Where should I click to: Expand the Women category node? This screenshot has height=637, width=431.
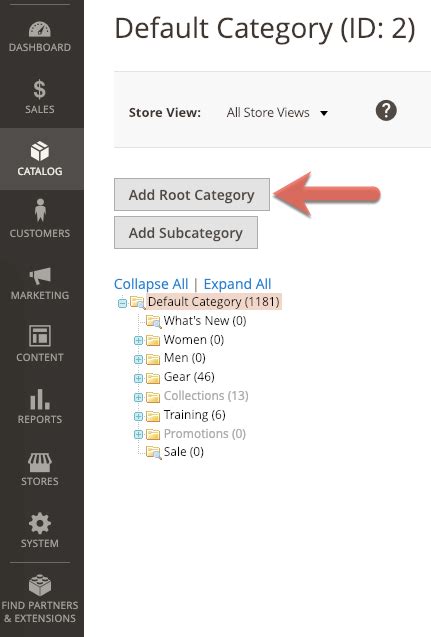coord(138,340)
